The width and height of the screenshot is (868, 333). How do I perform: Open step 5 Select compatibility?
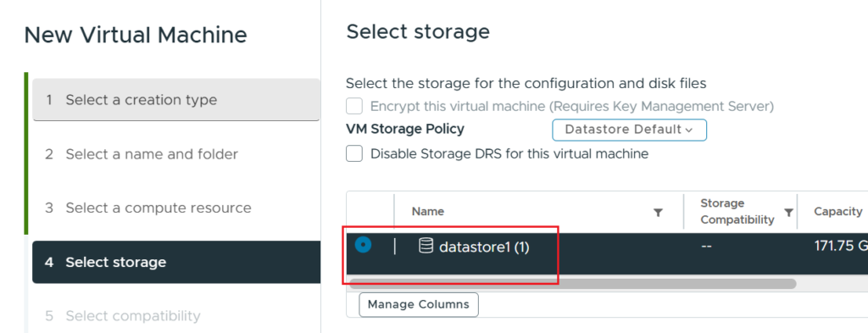click(176, 316)
